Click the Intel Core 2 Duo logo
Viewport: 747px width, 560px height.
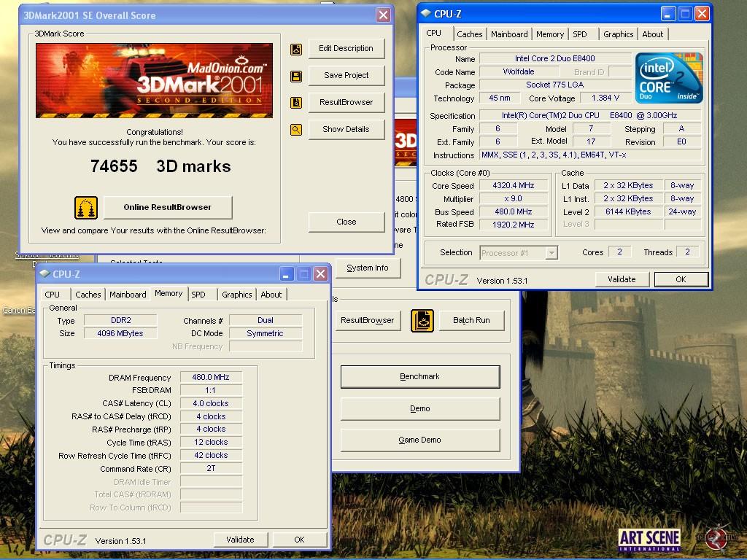(669, 78)
